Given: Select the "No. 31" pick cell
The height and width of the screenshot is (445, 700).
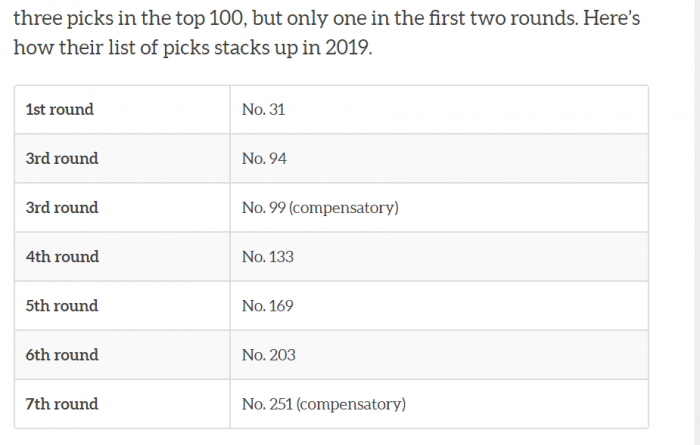Looking at the screenshot, I should [x=264, y=109].
